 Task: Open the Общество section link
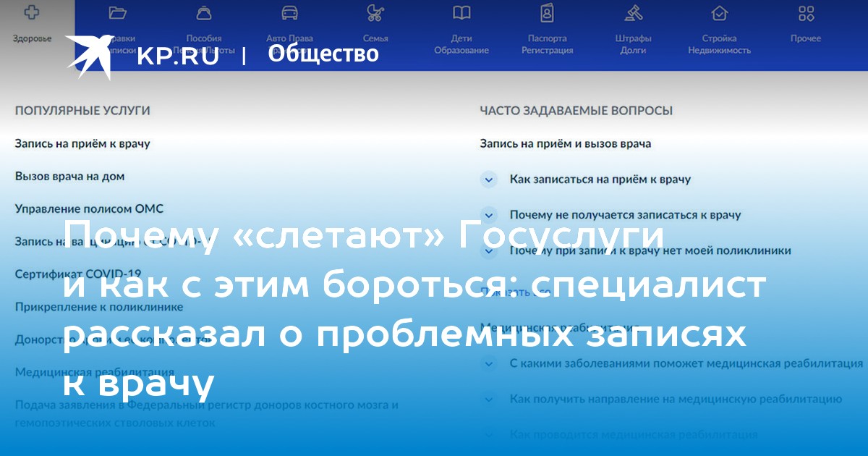[x=323, y=54]
